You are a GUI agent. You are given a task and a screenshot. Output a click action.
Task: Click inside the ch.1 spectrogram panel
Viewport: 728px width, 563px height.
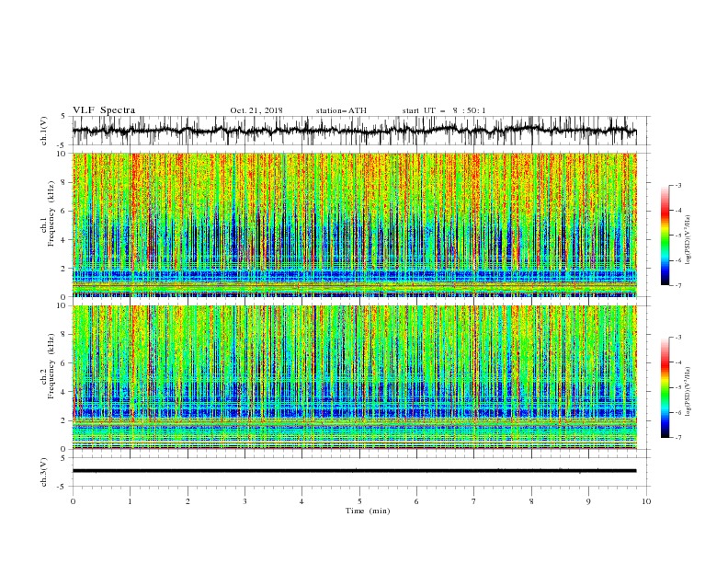[354, 224]
